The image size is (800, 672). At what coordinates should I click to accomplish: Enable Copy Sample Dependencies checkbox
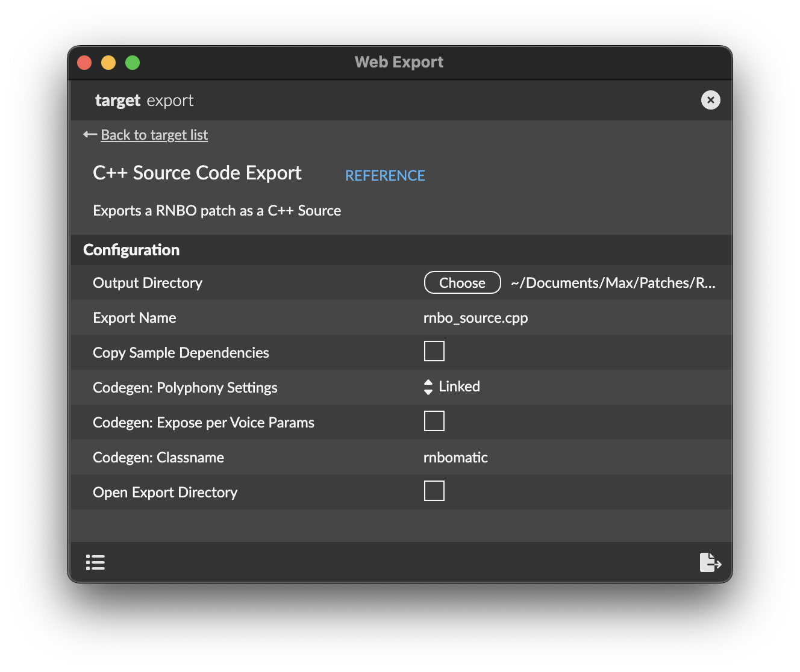(434, 351)
